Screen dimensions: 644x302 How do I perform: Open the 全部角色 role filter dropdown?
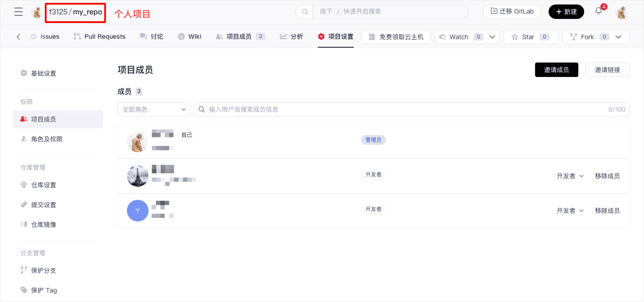153,109
